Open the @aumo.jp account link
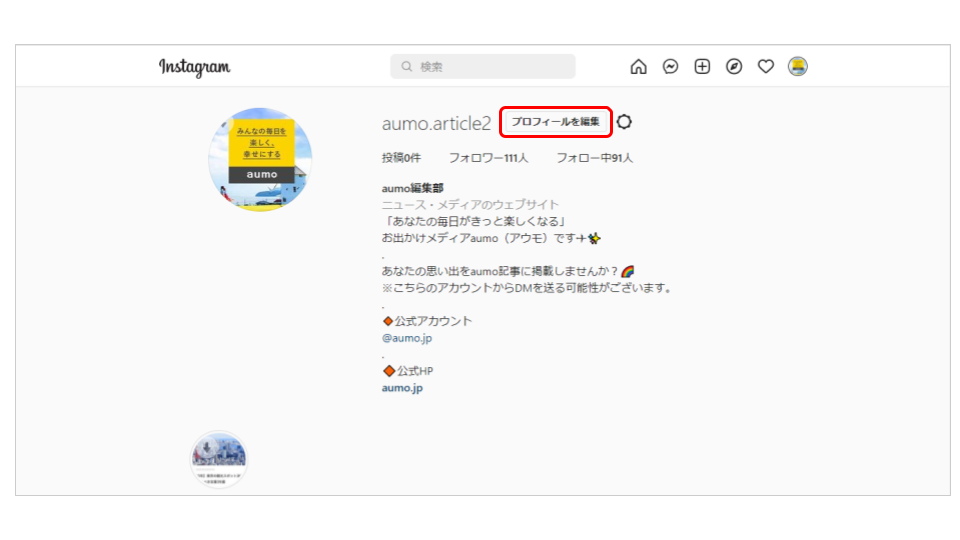The image size is (960, 540). (407, 338)
